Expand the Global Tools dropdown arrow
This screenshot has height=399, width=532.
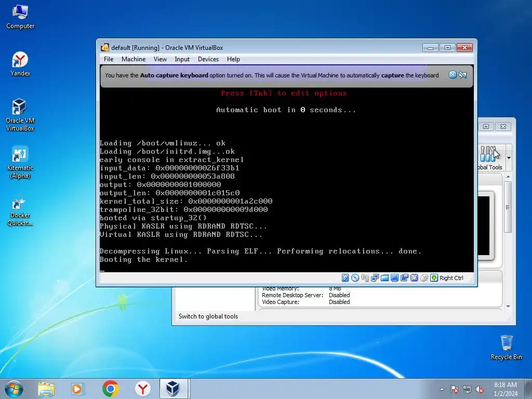pyautogui.click(x=509, y=158)
